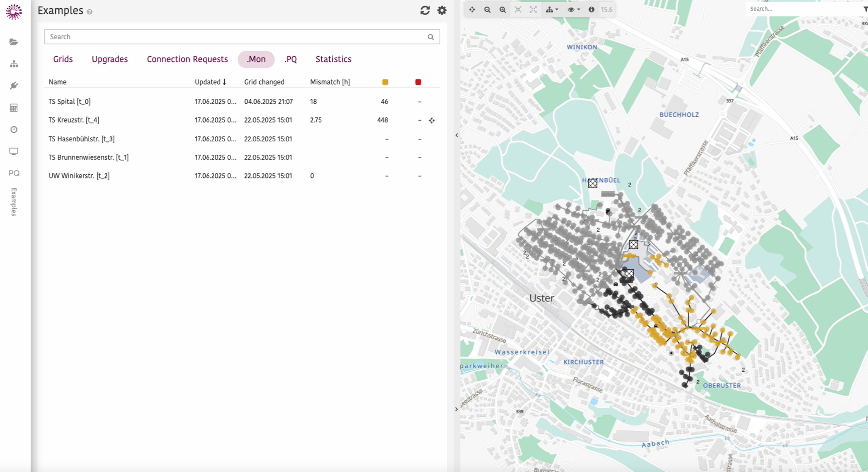Switch to the Upgrades tab

[110, 59]
